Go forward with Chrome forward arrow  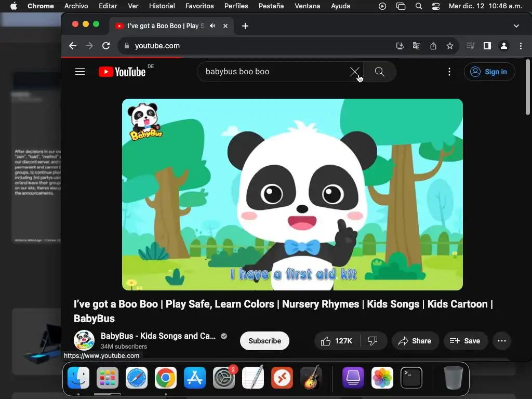pos(89,46)
